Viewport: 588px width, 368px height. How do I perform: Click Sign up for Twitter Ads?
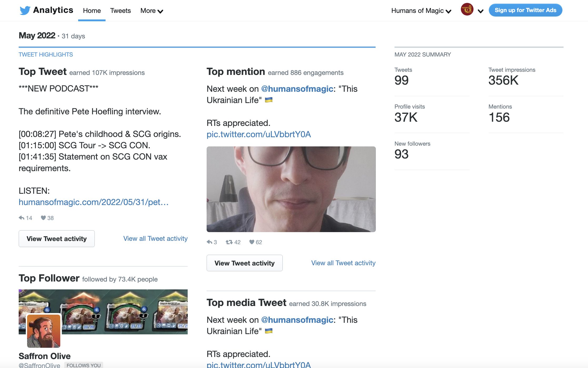point(525,10)
